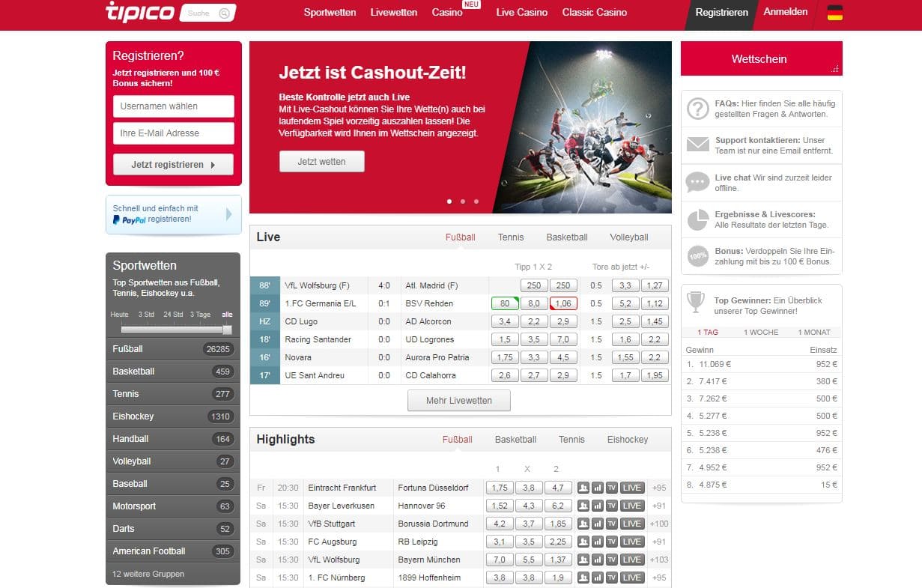Expand more bets +95 for Eintracht Frankfurt
Screen dimensions: 922x588
(x=659, y=488)
